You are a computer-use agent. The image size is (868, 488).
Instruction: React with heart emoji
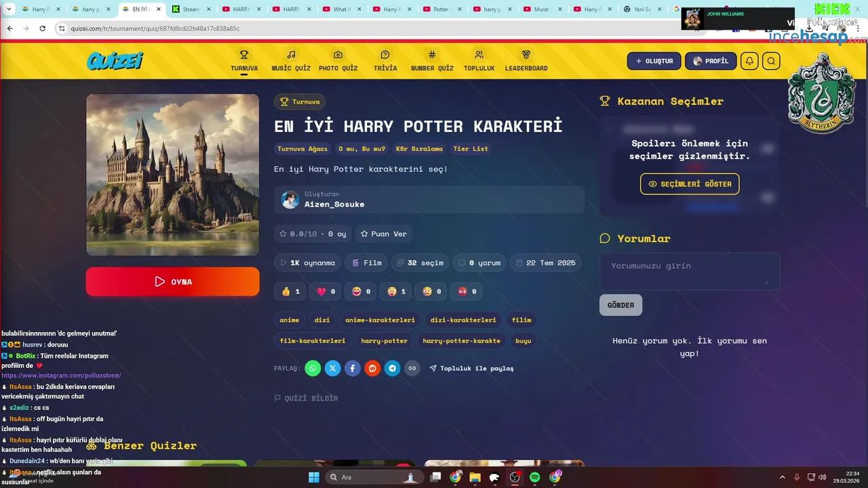click(x=325, y=291)
